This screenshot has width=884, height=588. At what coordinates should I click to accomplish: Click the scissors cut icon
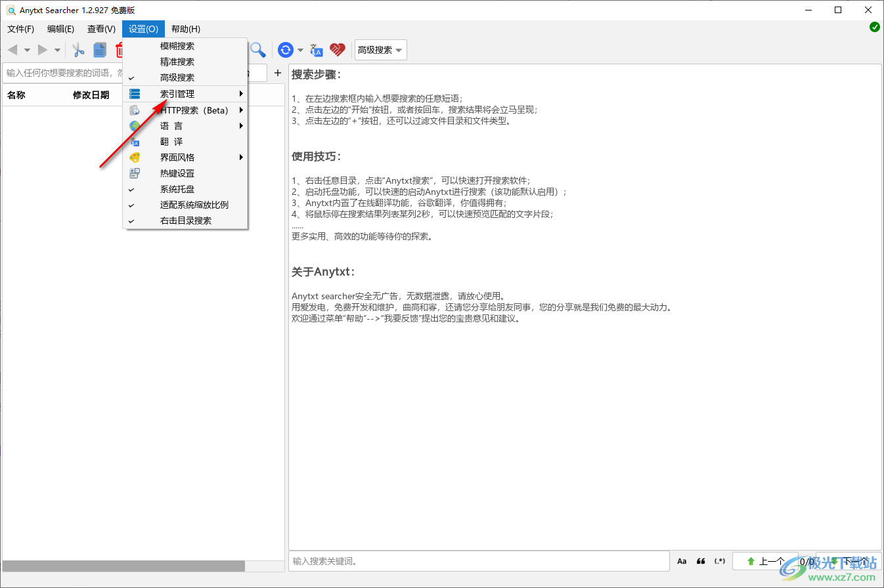[79, 50]
